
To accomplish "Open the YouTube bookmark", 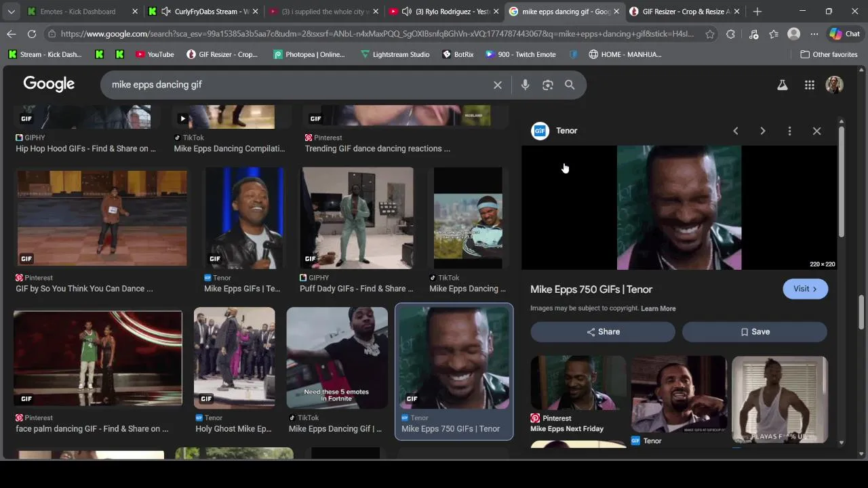I will [x=155, y=54].
